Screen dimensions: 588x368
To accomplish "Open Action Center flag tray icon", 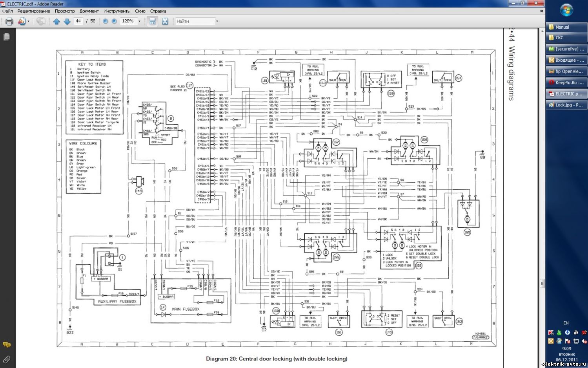I will click(x=568, y=341).
